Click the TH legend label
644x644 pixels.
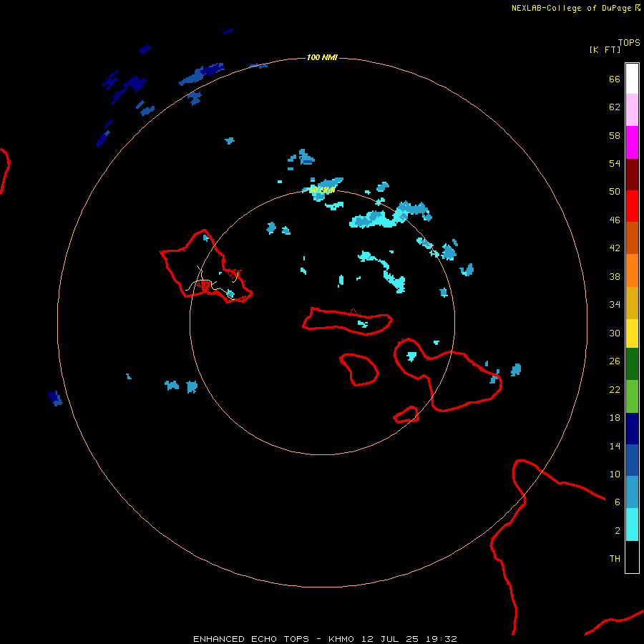pos(615,558)
